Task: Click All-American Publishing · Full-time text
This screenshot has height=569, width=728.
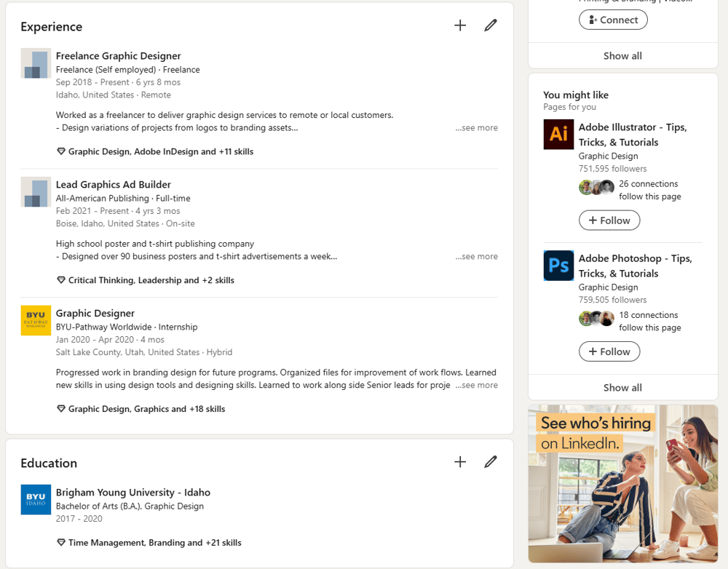Action: pos(123,198)
